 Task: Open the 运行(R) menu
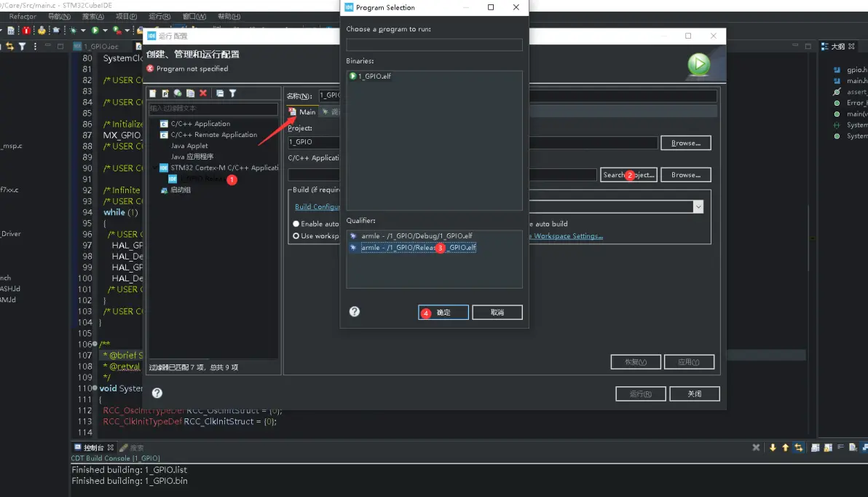159,17
